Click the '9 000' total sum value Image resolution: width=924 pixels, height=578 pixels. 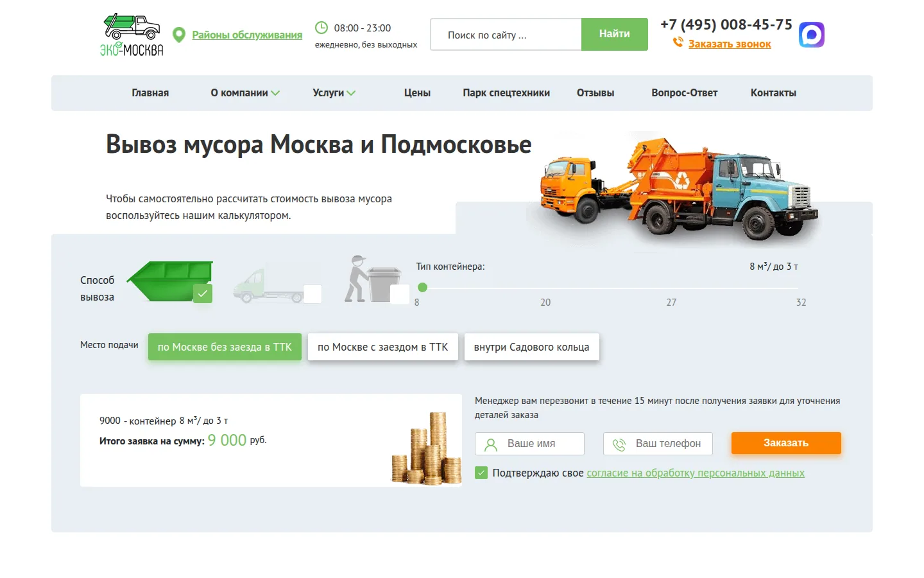point(227,440)
